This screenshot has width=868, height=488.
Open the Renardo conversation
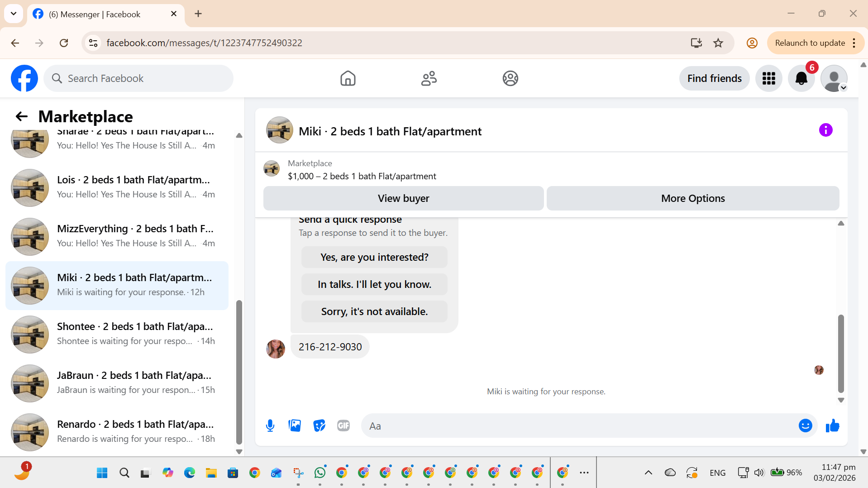point(117,432)
